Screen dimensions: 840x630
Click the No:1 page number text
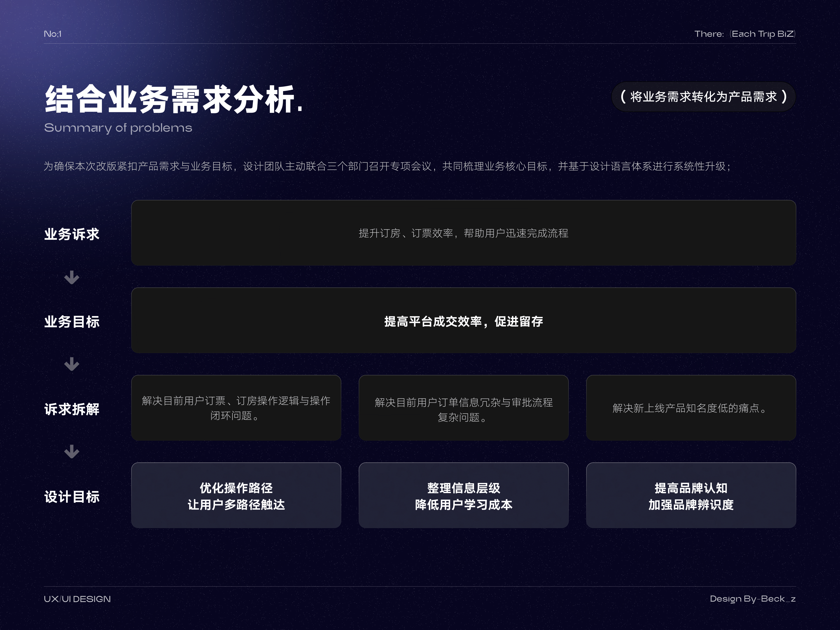tap(52, 34)
